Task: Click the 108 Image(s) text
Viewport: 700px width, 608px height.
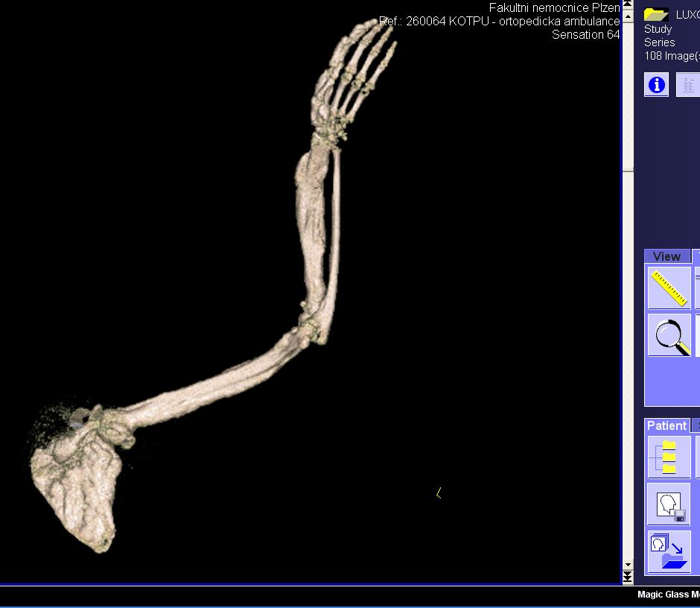Action: click(x=671, y=56)
